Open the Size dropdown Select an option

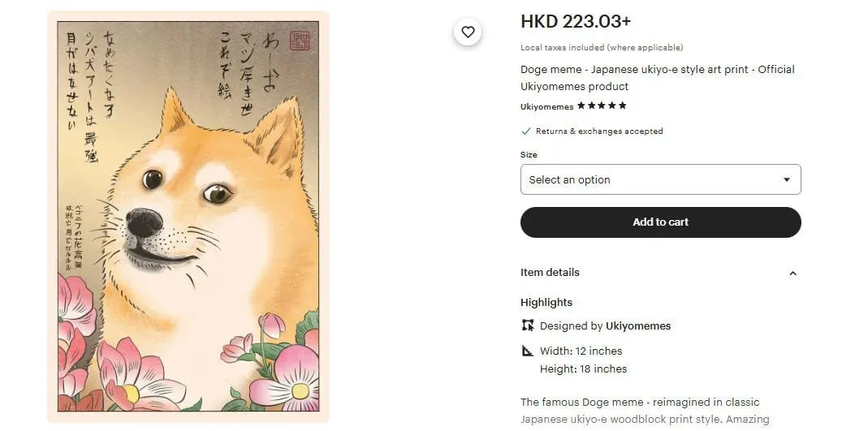660,179
